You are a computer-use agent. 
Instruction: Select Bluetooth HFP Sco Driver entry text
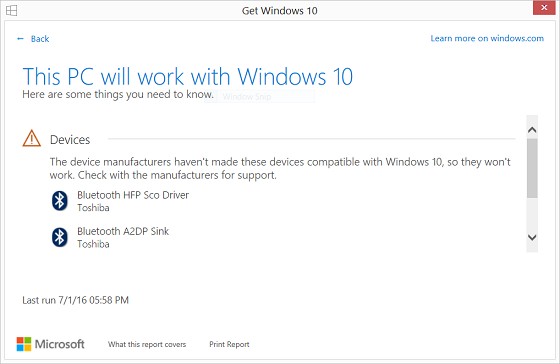pyautogui.click(x=133, y=195)
